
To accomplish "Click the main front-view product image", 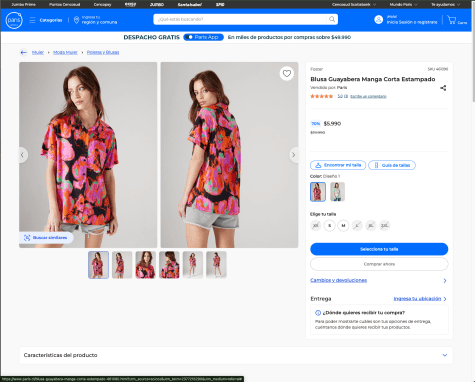I will click(x=88, y=155).
